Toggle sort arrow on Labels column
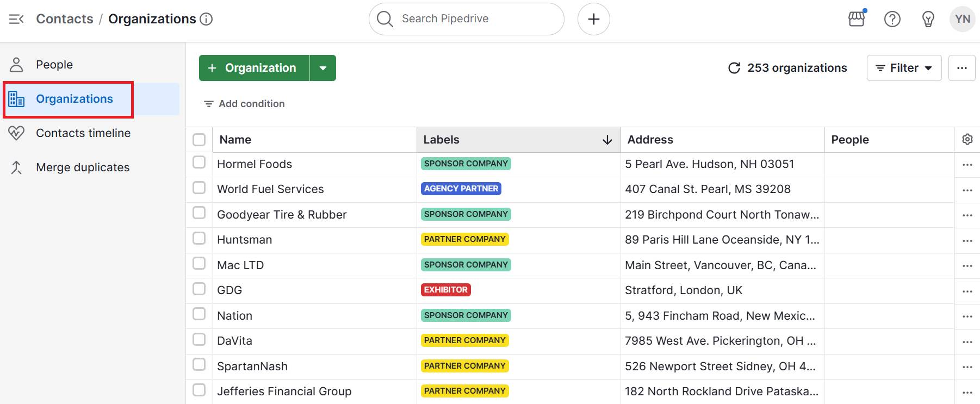980x404 pixels. [607, 140]
